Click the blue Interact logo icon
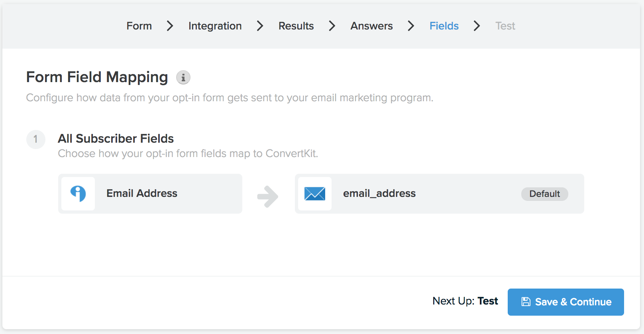Viewport: 644px width, 334px height. click(78, 194)
